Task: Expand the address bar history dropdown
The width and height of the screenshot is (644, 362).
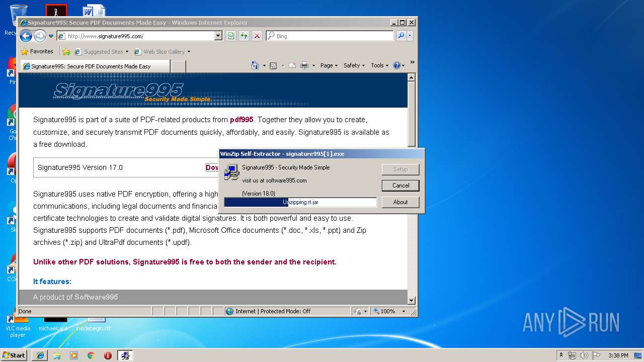Action: pyautogui.click(x=218, y=36)
